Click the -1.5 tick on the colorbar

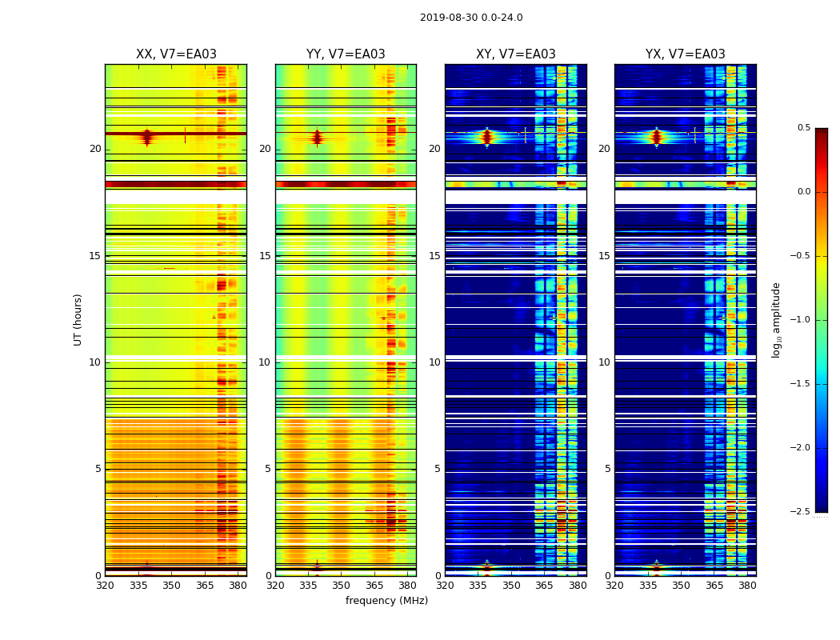(800, 384)
